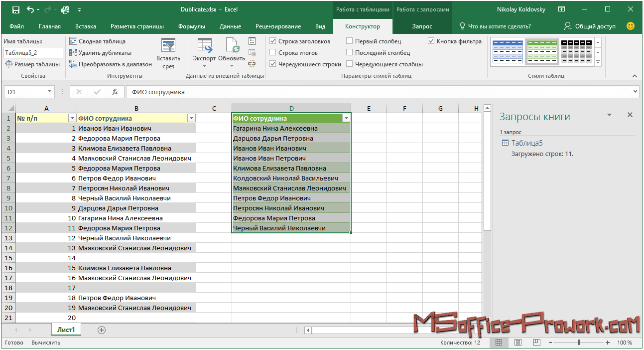Viewport: 644px width, 350px height.
Task: Enable Строка итогов checkbox
Action: [273, 53]
